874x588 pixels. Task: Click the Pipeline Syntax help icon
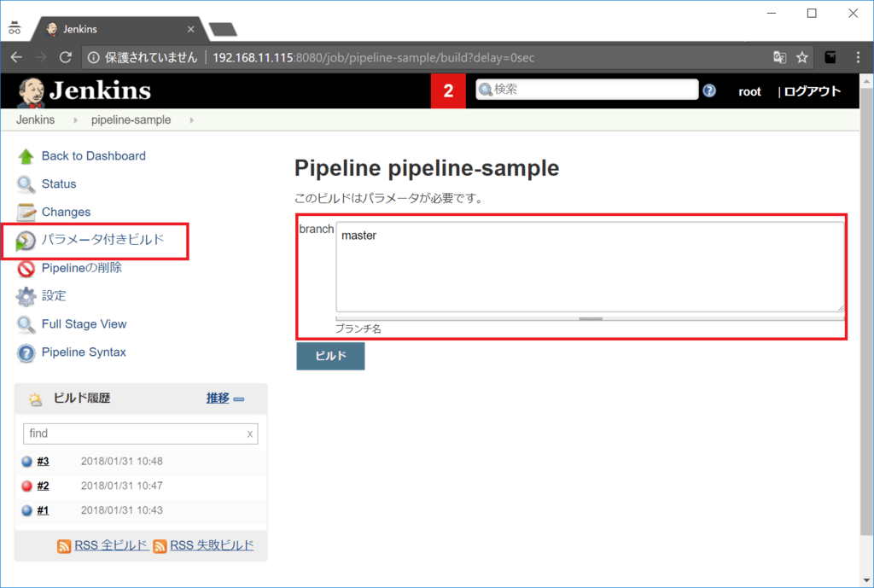click(x=26, y=352)
